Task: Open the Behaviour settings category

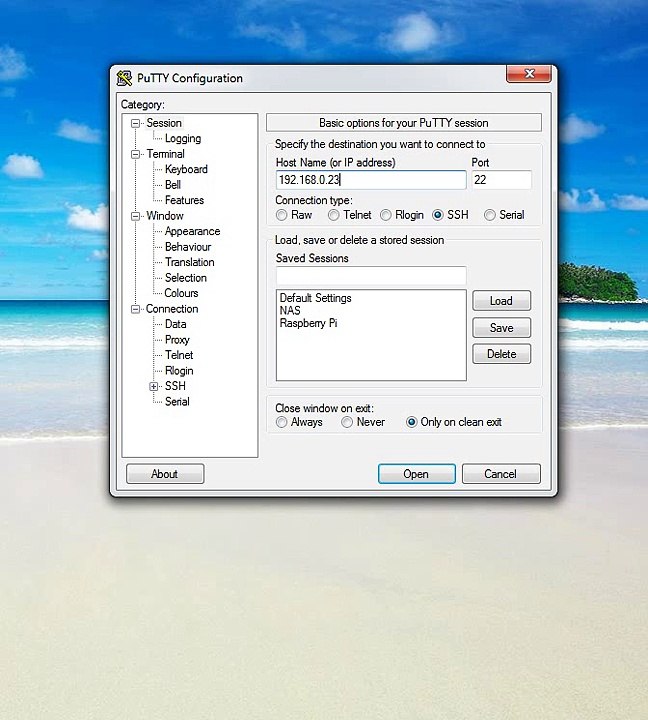Action: click(x=188, y=247)
